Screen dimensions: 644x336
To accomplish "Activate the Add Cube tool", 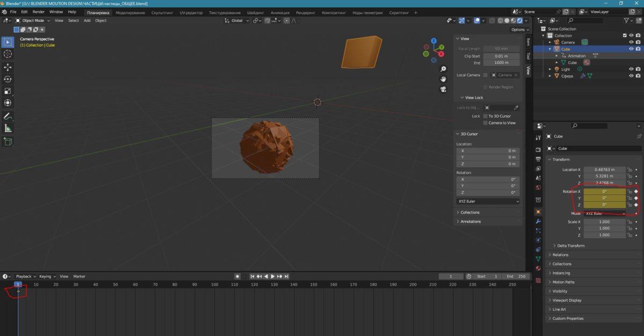I will 8,141.
